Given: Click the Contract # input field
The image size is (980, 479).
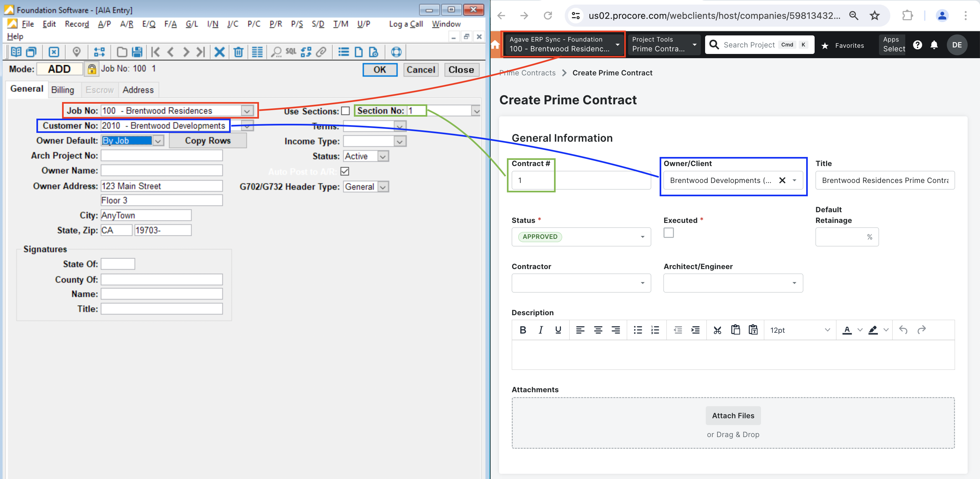Looking at the screenshot, I should (581, 180).
